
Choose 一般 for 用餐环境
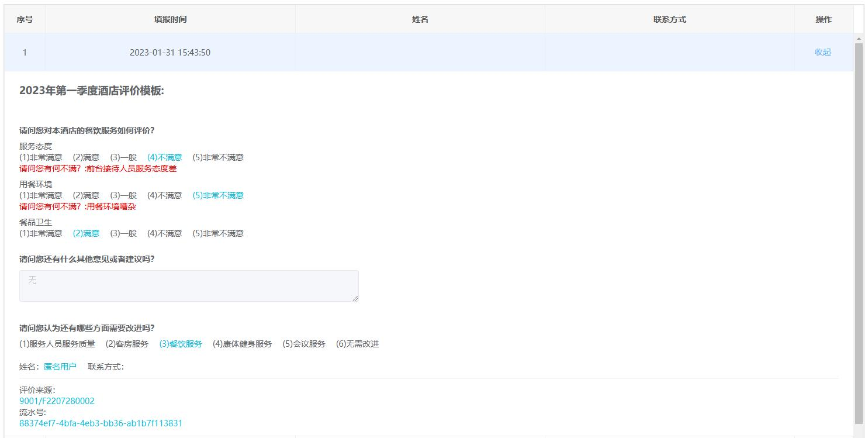(x=123, y=195)
